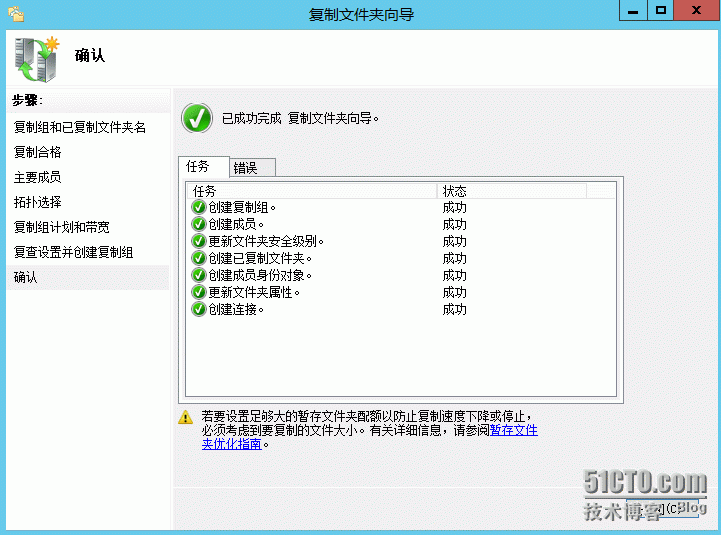Click the yellow warning triangle icon
This screenshot has height=535, width=721.
(x=185, y=417)
